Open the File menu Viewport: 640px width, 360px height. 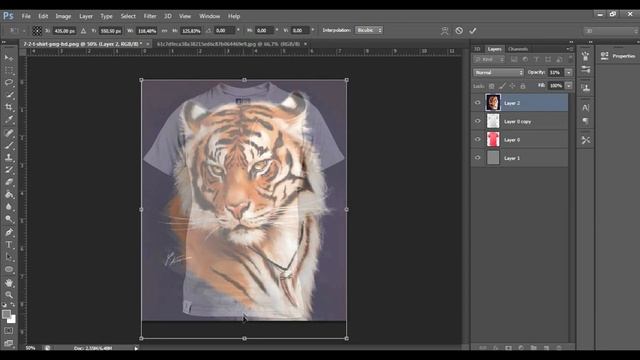26,16
